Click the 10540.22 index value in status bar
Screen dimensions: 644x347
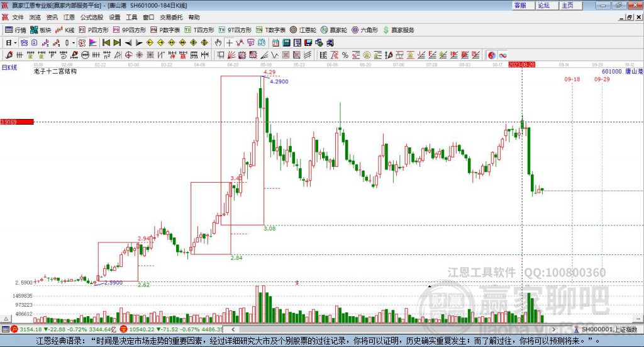tap(142, 329)
